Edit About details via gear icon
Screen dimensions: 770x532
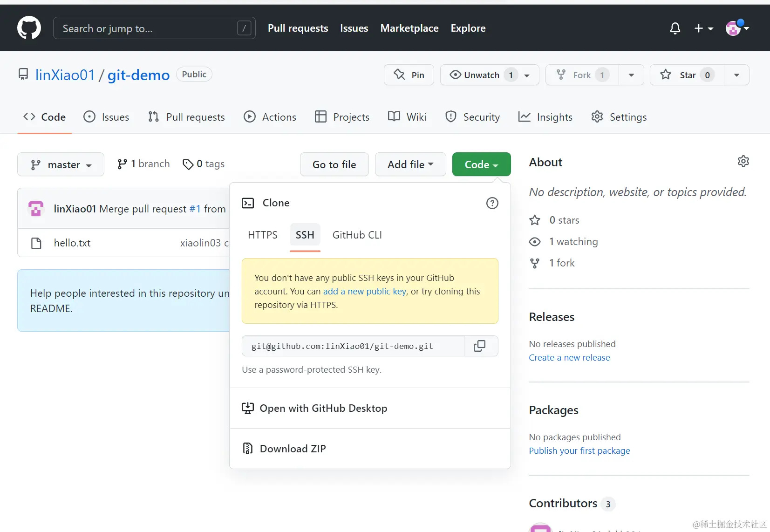(x=743, y=162)
